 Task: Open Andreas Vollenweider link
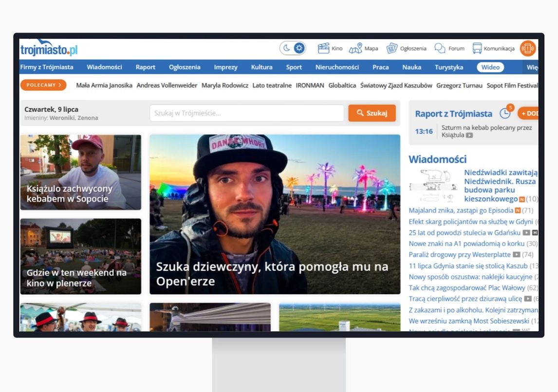167,85
